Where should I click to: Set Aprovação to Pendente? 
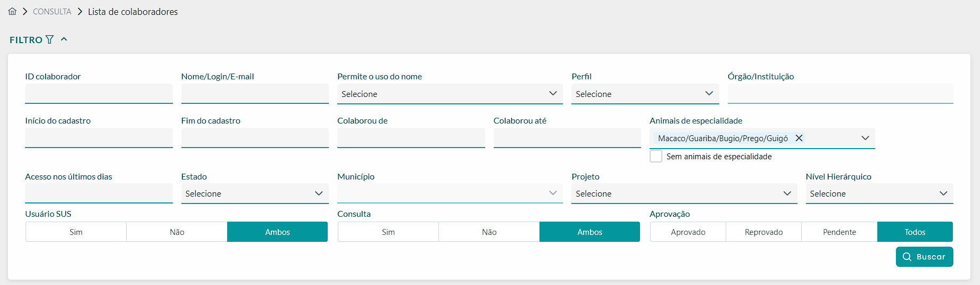[839, 232]
